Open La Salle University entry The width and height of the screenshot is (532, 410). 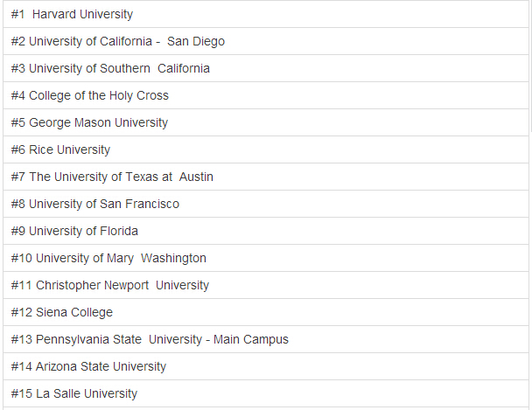click(x=74, y=393)
